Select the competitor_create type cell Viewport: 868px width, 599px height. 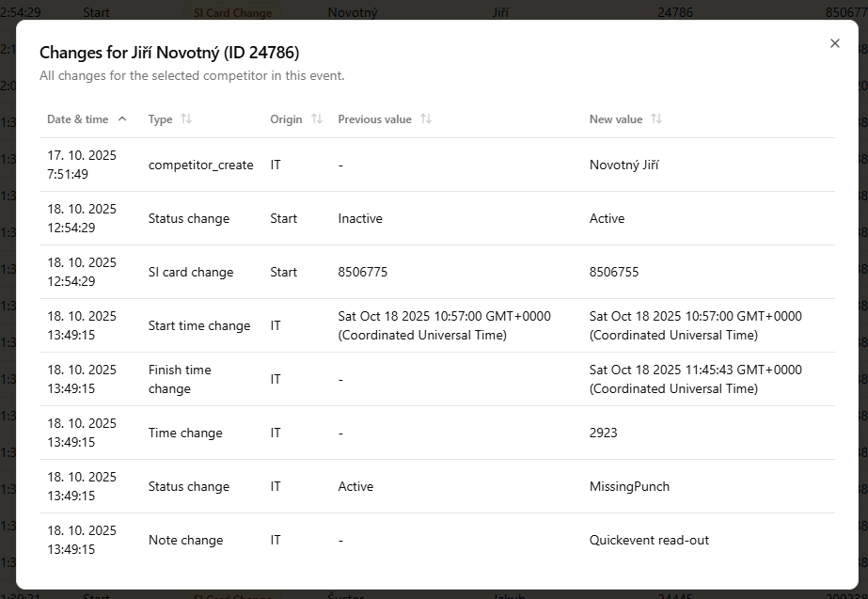click(200, 165)
